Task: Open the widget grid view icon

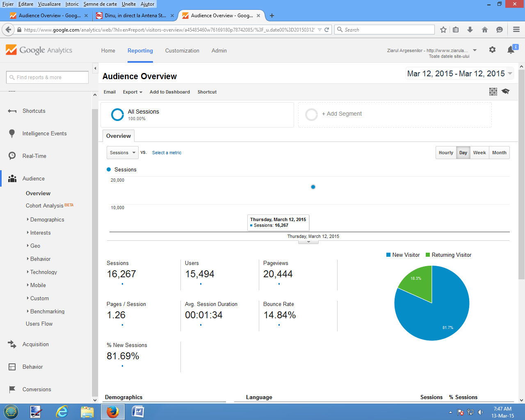Action: pos(493,91)
